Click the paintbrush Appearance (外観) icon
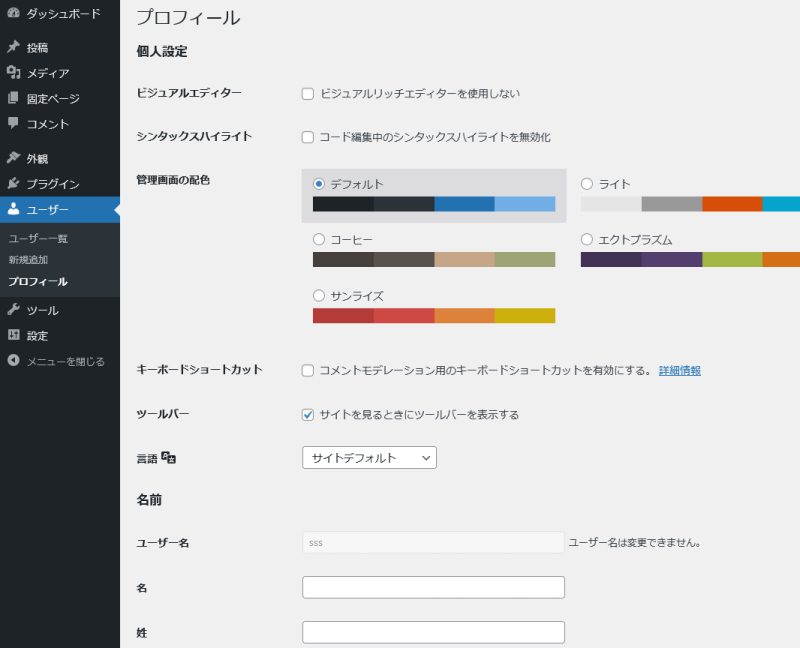The image size is (800, 648). click(13, 158)
